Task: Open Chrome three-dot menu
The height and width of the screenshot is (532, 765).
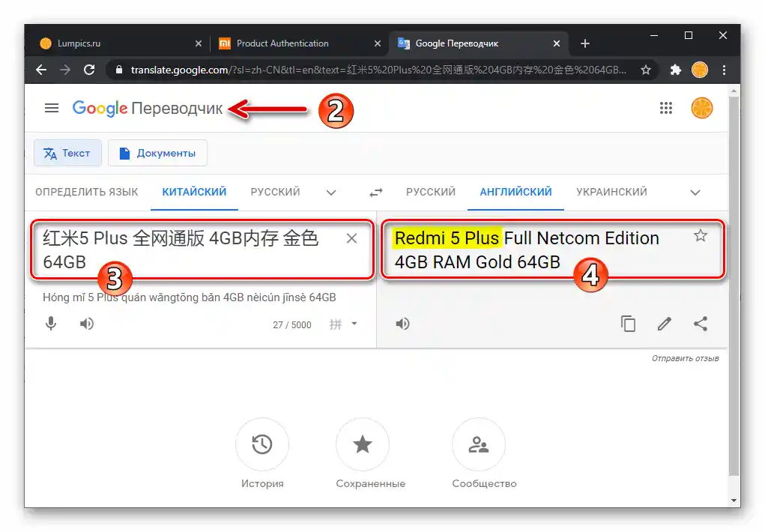Action: pos(724,70)
